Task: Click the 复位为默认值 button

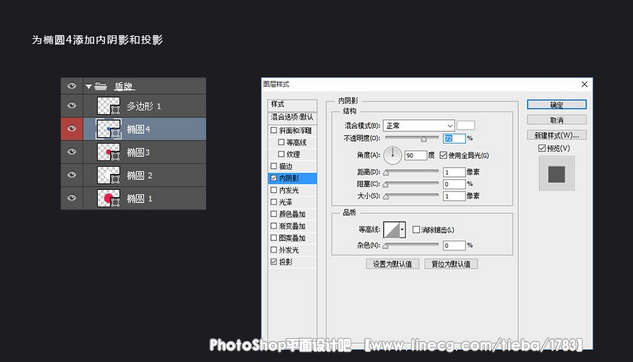Action: [x=451, y=264]
